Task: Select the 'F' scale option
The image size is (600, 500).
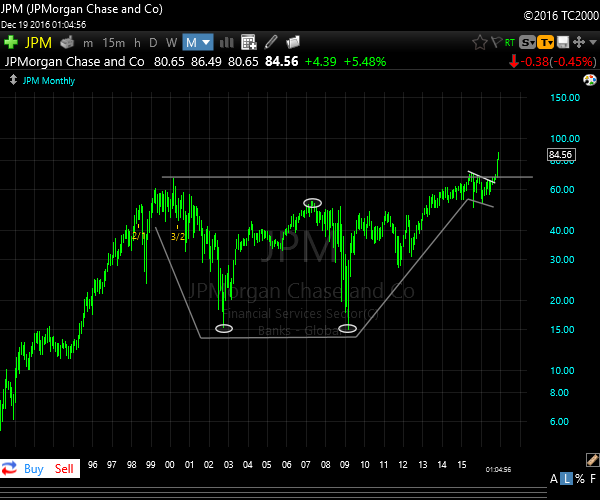Action: pos(593,479)
